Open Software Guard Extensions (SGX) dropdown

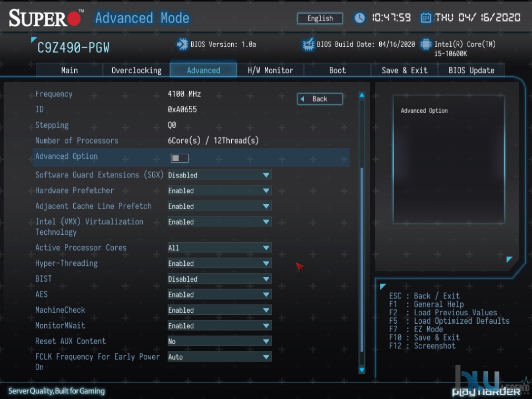pos(220,175)
